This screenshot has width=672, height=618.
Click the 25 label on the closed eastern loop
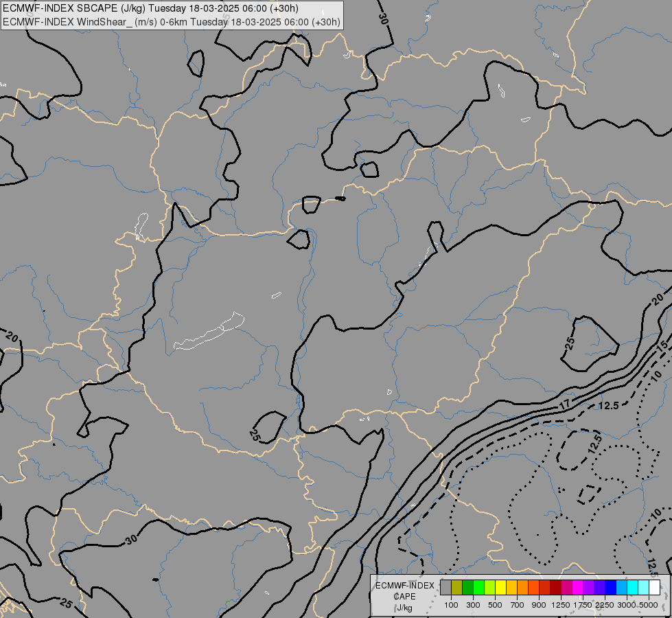pyautogui.click(x=570, y=343)
